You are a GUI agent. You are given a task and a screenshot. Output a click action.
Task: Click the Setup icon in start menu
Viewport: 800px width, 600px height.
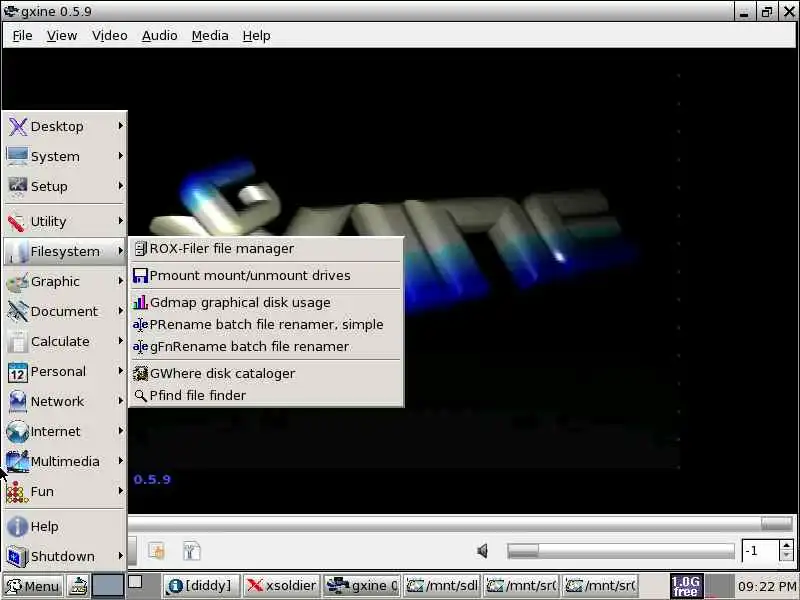point(17,186)
